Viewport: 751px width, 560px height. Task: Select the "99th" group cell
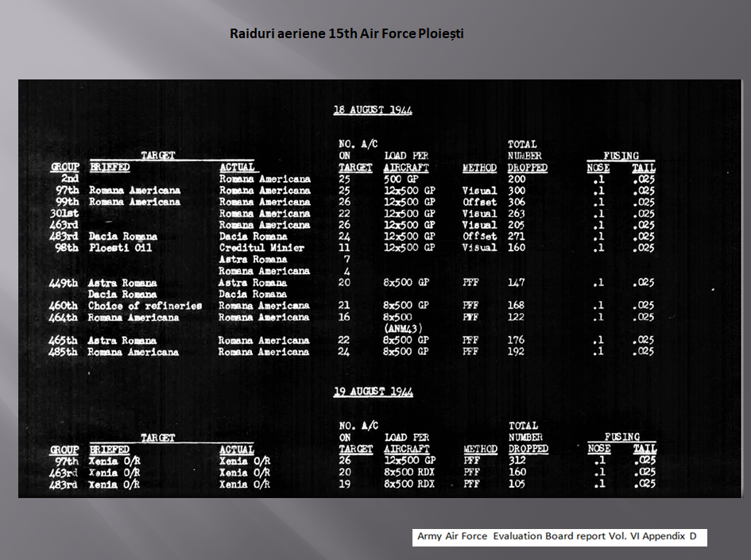click(x=68, y=202)
